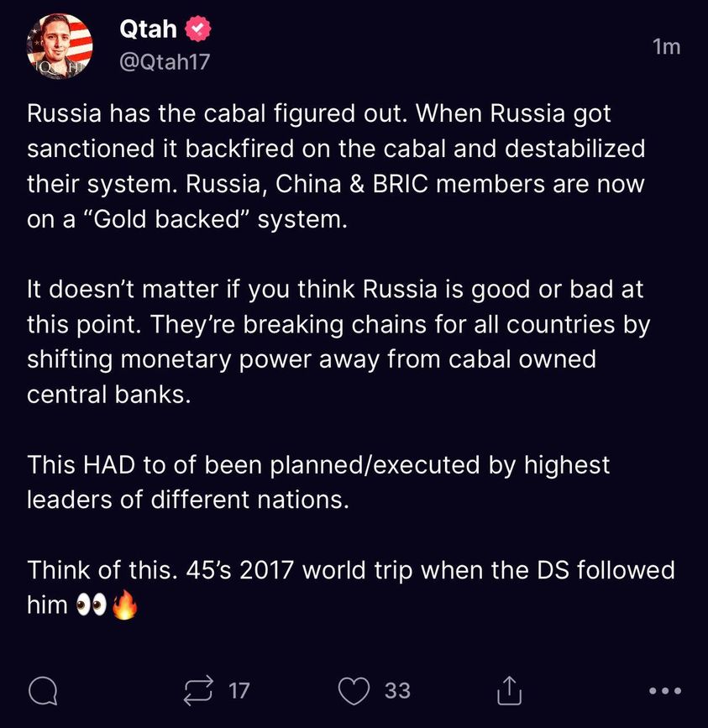View the 33 likes count
708x728 pixels.
click(397, 691)
